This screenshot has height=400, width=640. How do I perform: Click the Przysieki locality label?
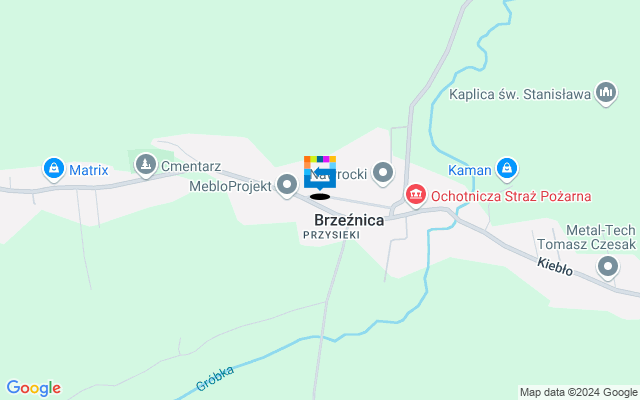(331, 235)
